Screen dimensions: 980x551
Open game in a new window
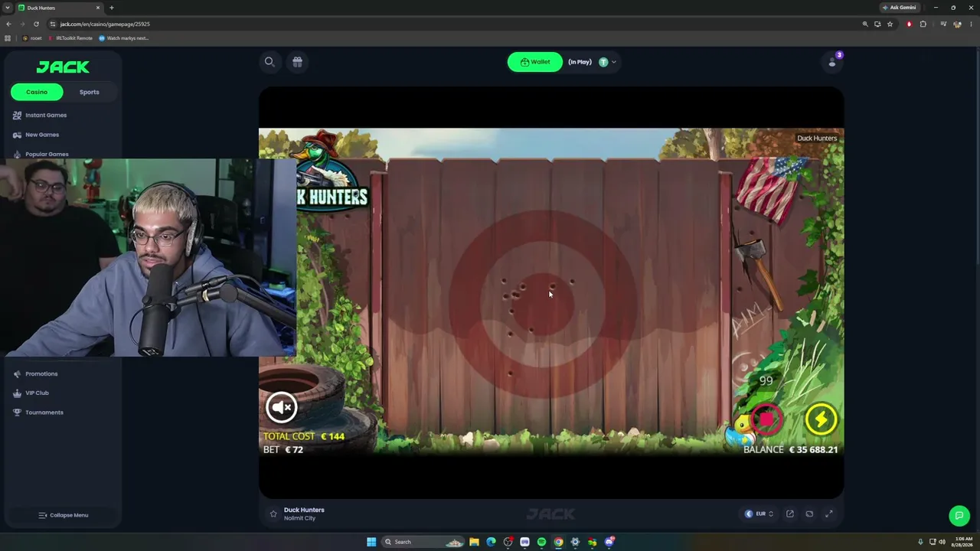(x=790, y=514)
